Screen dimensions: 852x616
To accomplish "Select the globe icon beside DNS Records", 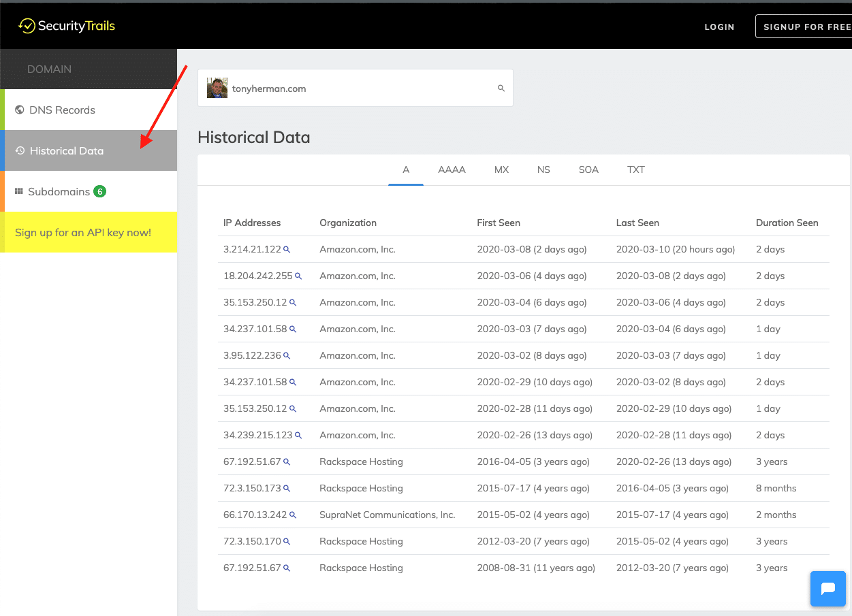I will pyautogui.click(x=20, y=110).
